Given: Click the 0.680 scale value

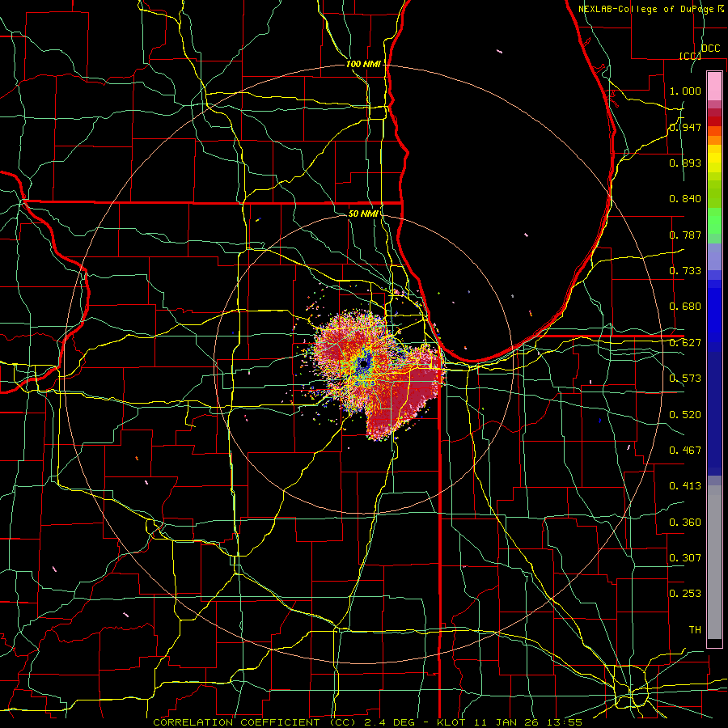Looking at the screenshot, I should [685, 307].
